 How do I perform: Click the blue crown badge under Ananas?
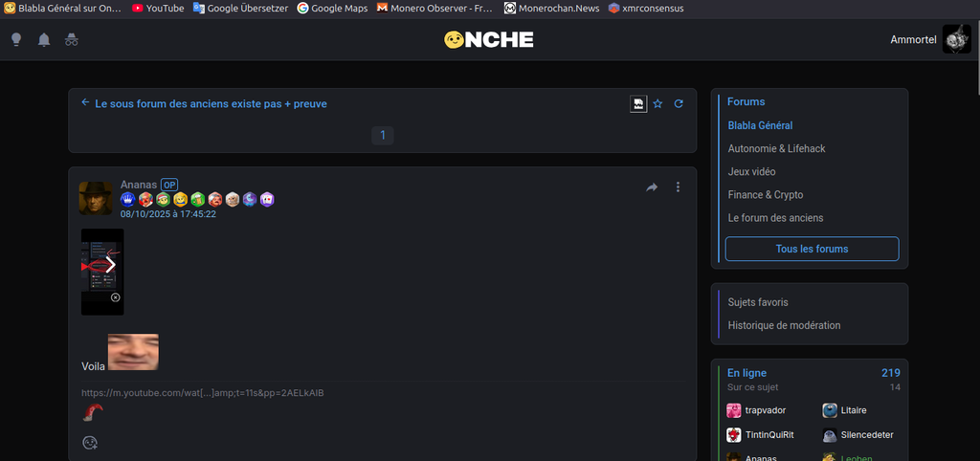tap(128, 199)
